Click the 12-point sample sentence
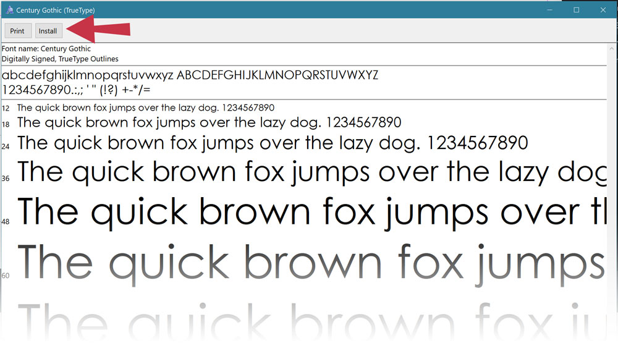 point(146,108)
